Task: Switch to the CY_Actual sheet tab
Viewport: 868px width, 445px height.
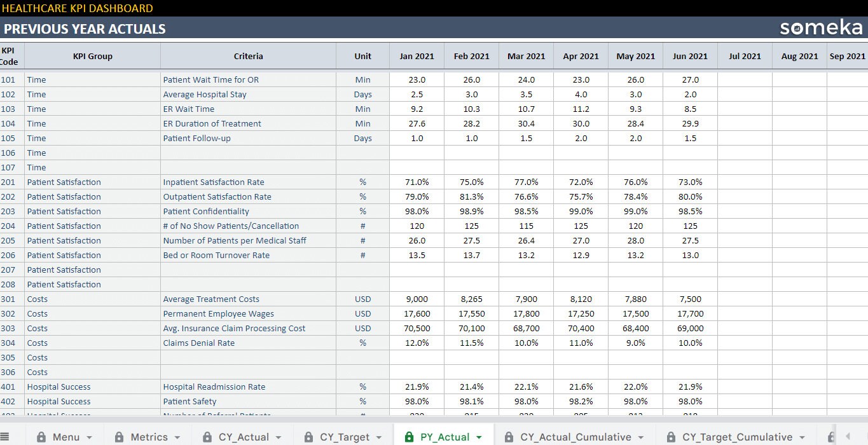Action: pos(245,437)
